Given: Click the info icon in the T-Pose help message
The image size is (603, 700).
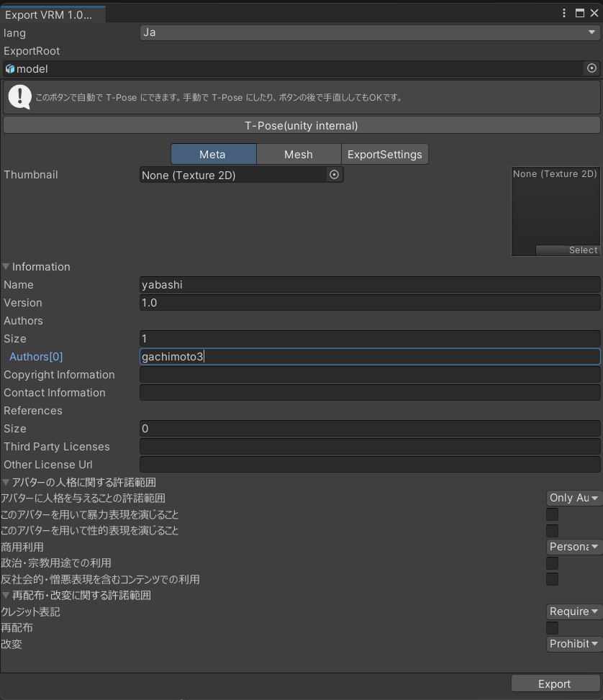Looking at the screenshot, I should pos(19,97).
